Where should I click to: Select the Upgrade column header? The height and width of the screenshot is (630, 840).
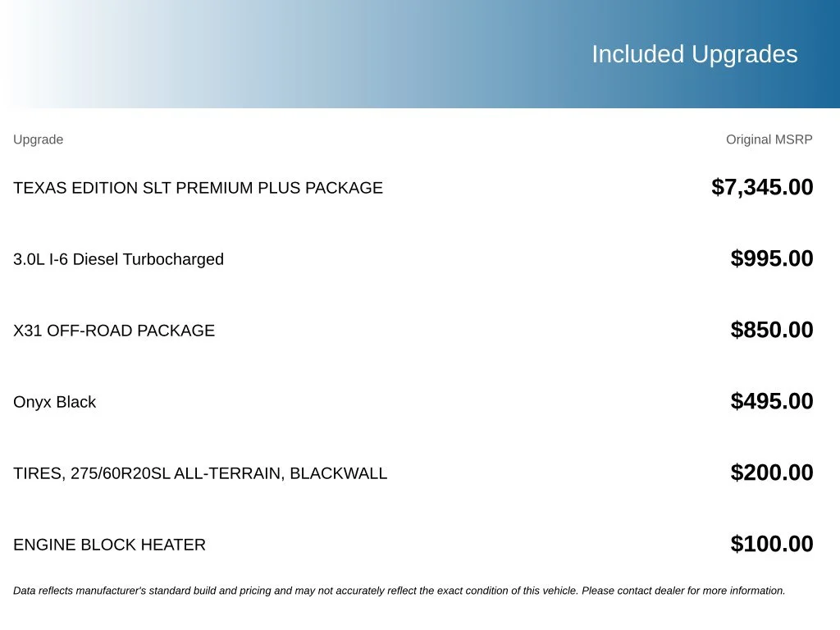coord(38,139)
